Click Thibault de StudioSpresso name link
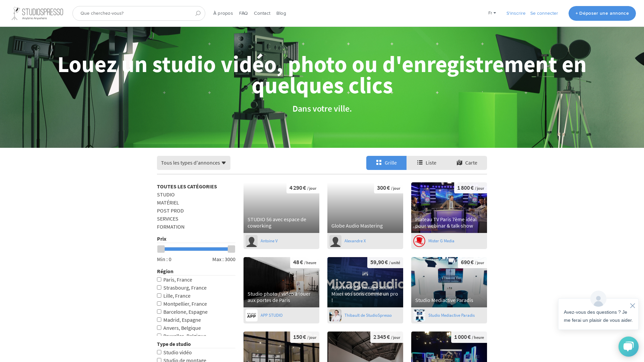644x362 pixels. (x=368, y=315)
